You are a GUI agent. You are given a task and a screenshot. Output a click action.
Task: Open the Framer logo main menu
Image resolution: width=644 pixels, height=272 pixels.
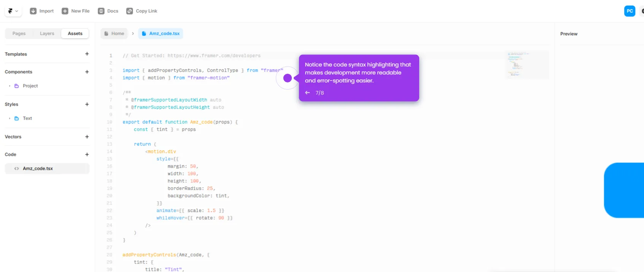[x=13, y=11]
